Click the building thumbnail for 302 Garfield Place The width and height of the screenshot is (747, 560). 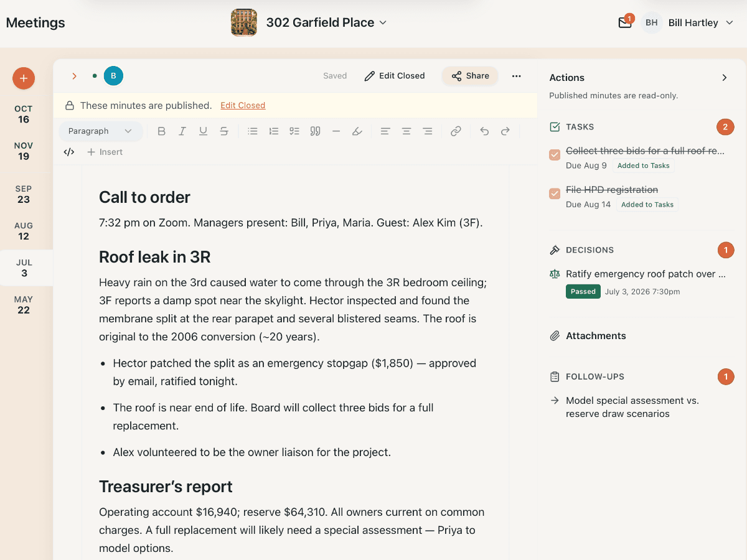[244, 22]
